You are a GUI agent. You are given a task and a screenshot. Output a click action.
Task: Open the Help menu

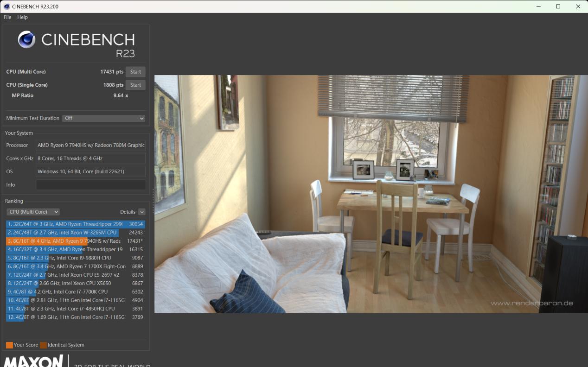pyautogui.click(x=22, y=17)
